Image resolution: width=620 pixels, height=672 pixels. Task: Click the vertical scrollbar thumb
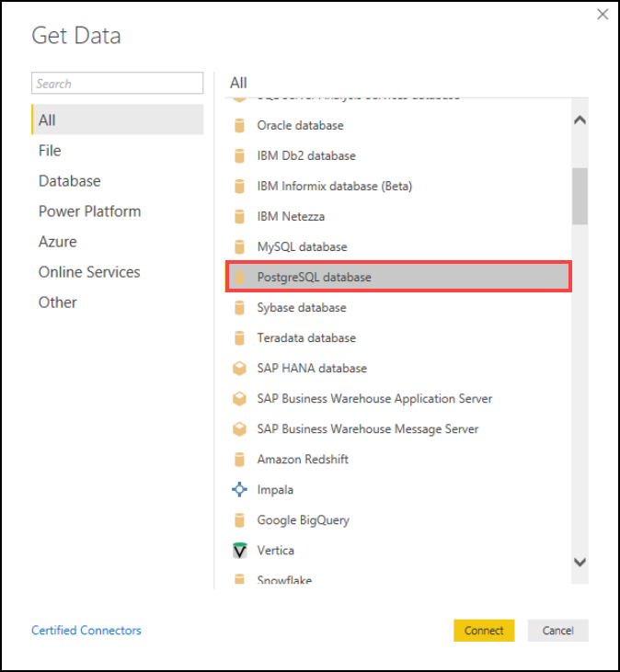coord(580,196)
